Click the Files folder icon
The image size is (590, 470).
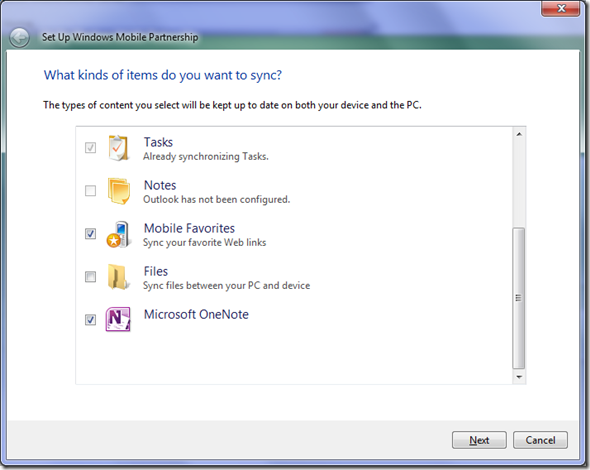(118, 277)
